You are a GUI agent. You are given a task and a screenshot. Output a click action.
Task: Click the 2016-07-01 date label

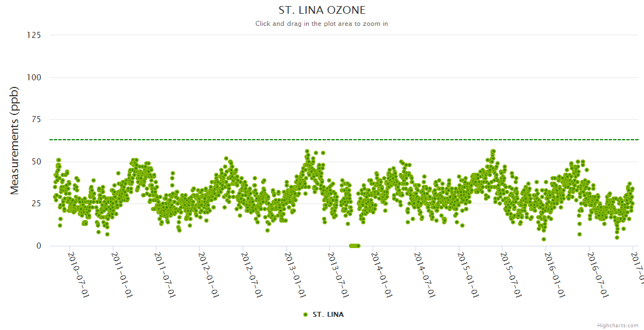coord(598,267)
